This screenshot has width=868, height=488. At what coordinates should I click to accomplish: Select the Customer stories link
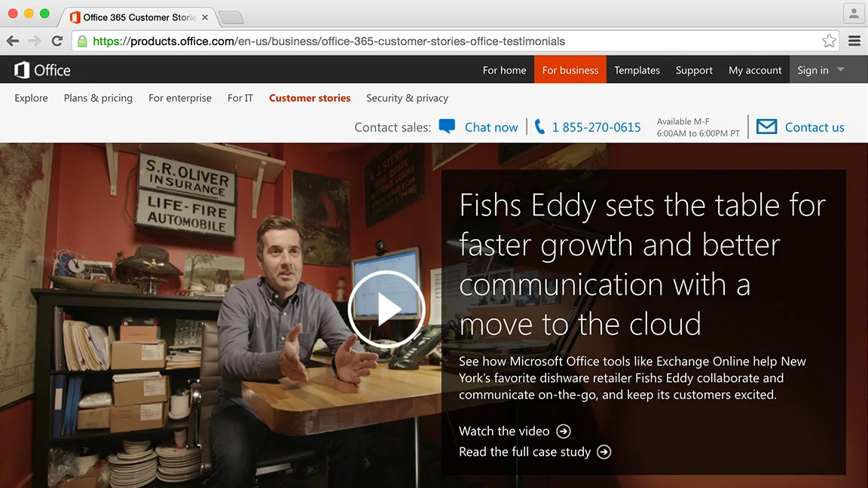(310, 98)
